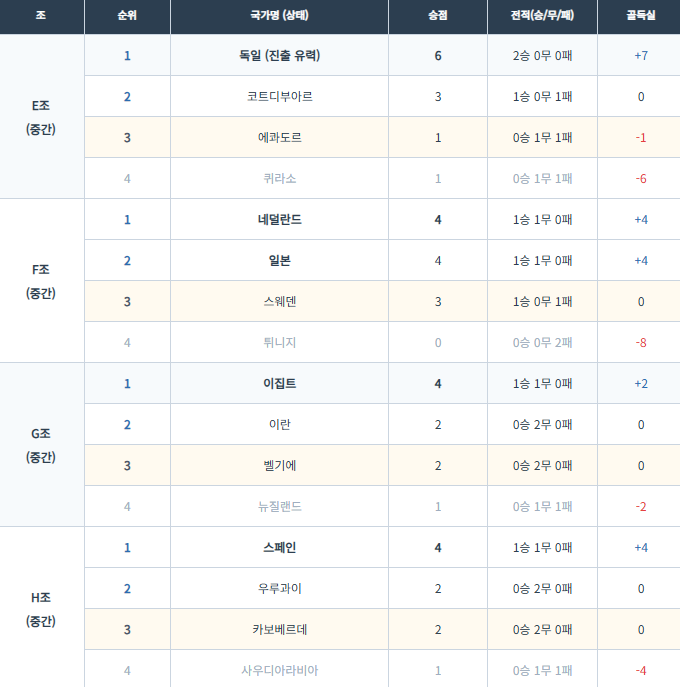Select the E조 (중간) group cell
Image resolution: width=680 pixels, height=687 pixels.
[41, 117]
